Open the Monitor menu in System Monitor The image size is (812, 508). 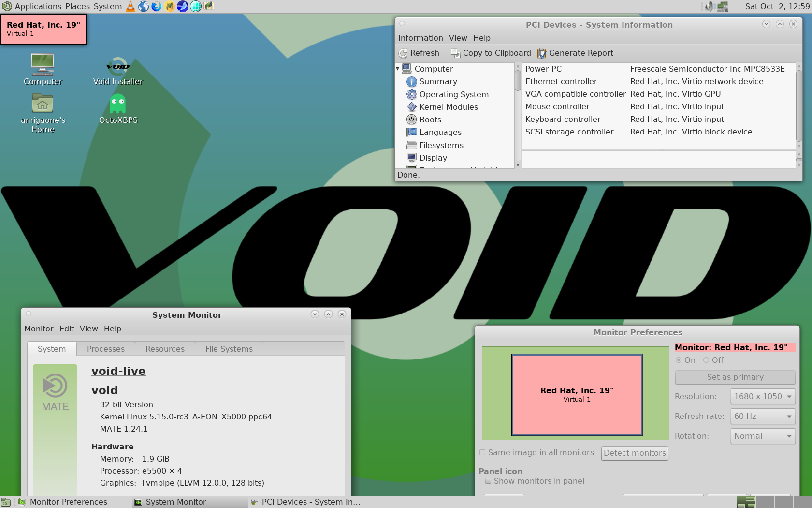(39, 329)
